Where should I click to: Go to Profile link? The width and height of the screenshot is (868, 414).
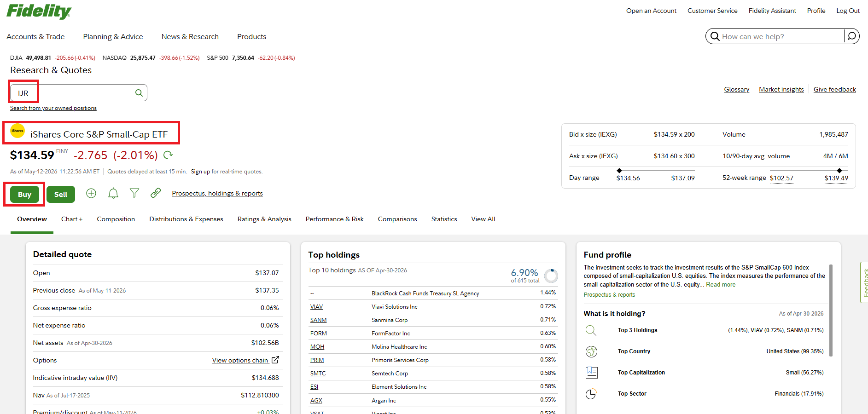(x=816, y=11)
